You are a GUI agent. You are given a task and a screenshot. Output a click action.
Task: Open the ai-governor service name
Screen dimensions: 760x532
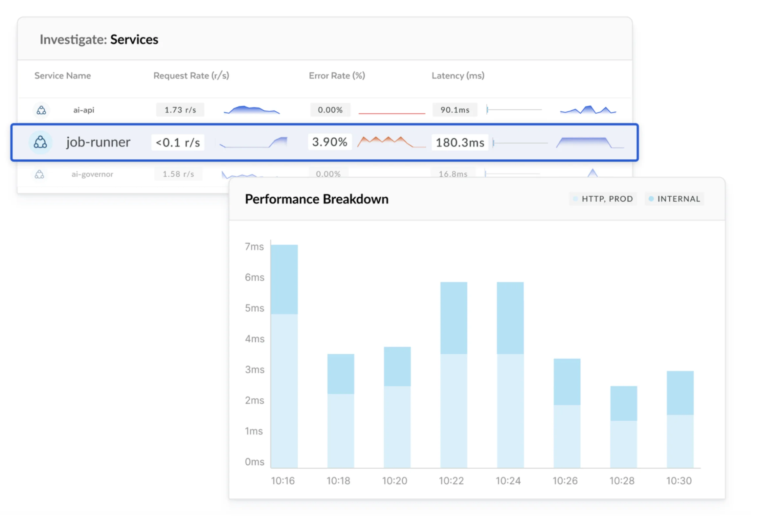92,174
